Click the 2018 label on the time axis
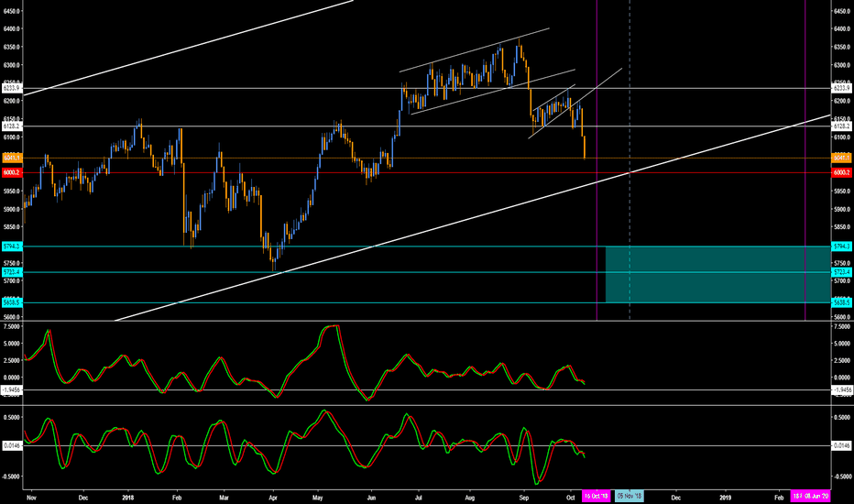Screen dimensions: 854x504 (128, 498)
